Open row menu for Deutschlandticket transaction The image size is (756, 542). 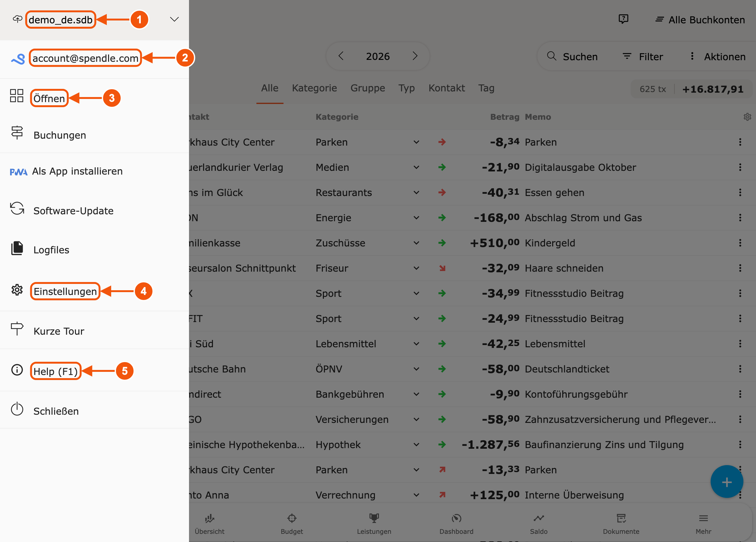(x=740, y=369)
